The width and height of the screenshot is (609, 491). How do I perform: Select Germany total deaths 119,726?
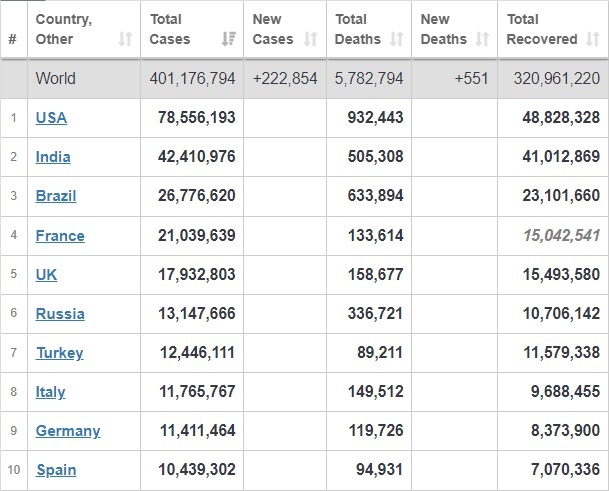click(376, 430)
